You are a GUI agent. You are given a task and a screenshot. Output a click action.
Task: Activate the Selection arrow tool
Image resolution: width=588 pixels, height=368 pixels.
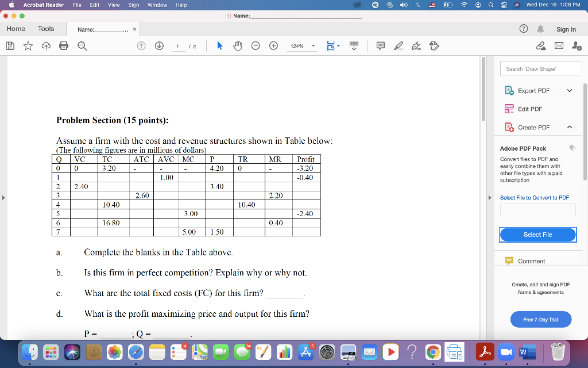219,45
